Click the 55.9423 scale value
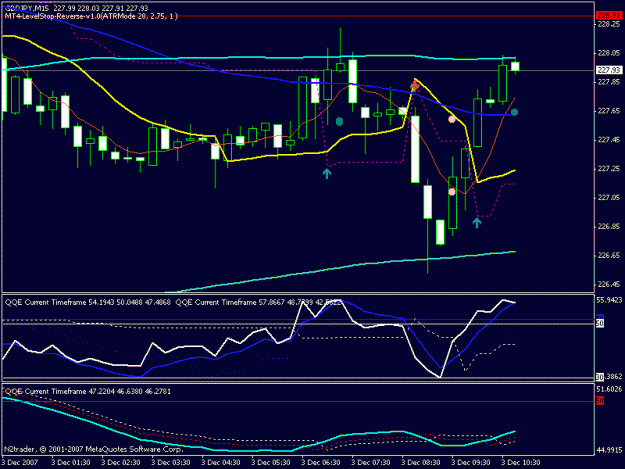This screenshot has height=469, width=625. pos(609,300)
